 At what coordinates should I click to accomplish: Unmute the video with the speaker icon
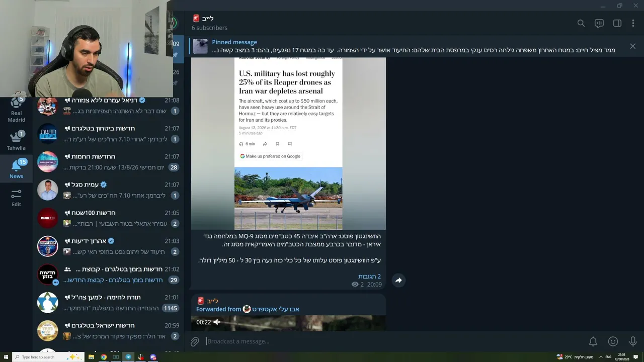pos(217,322)
